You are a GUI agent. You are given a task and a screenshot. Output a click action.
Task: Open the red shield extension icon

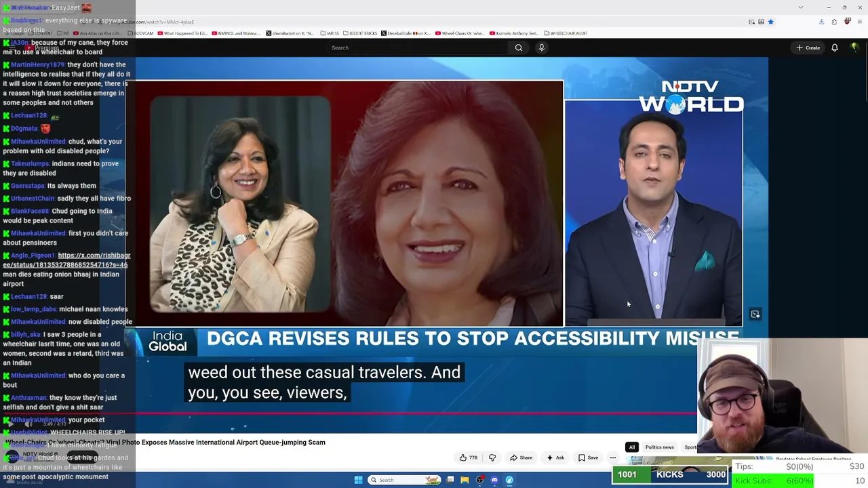[847, 22]
